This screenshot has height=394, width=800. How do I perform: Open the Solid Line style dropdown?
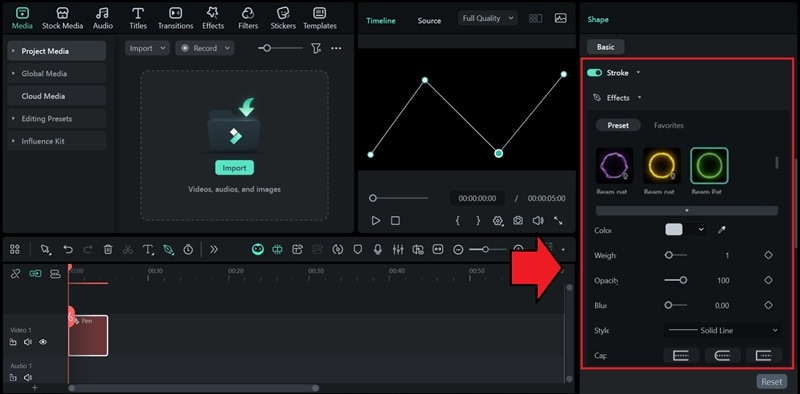[x=722, y=330]
